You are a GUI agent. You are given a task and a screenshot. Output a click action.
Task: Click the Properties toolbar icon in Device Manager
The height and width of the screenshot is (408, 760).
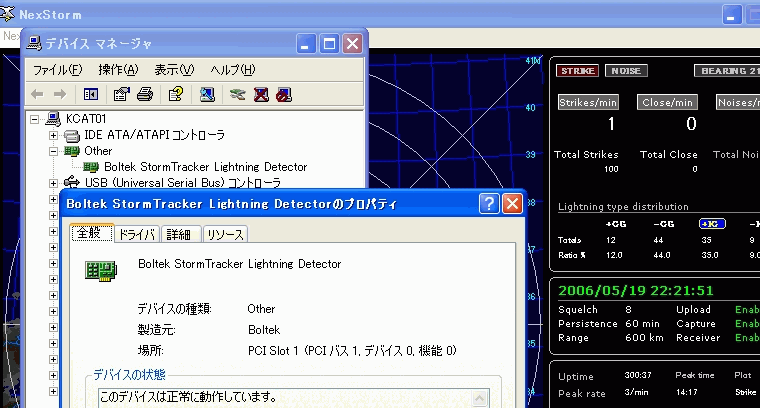pyautogui.click(x=122, y=95)
